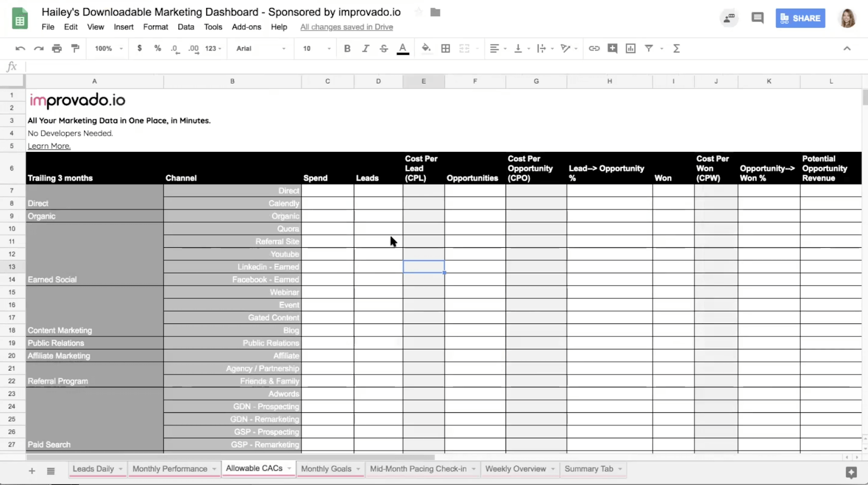Screen dimensions: 868x485
Task: Open the Insert menu
Action: (124, 27)
